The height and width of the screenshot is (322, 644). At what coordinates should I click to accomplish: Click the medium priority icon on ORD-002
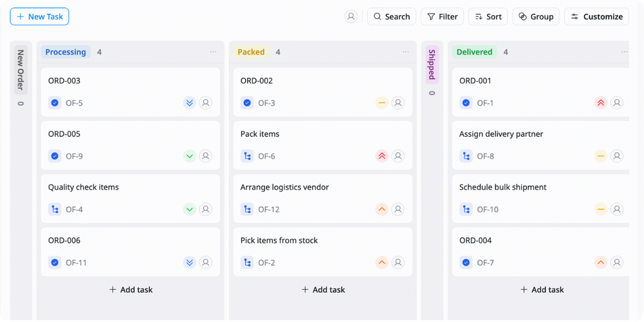click(381, 103)
